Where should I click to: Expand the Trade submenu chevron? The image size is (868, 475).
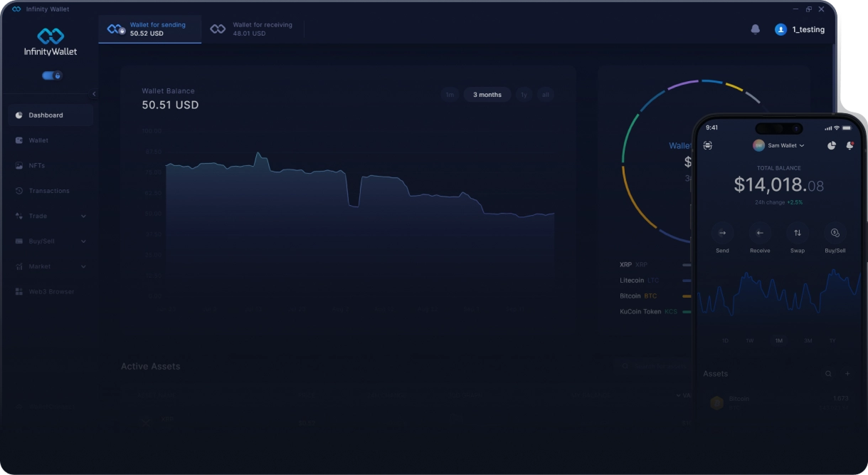tap(83, 216)
